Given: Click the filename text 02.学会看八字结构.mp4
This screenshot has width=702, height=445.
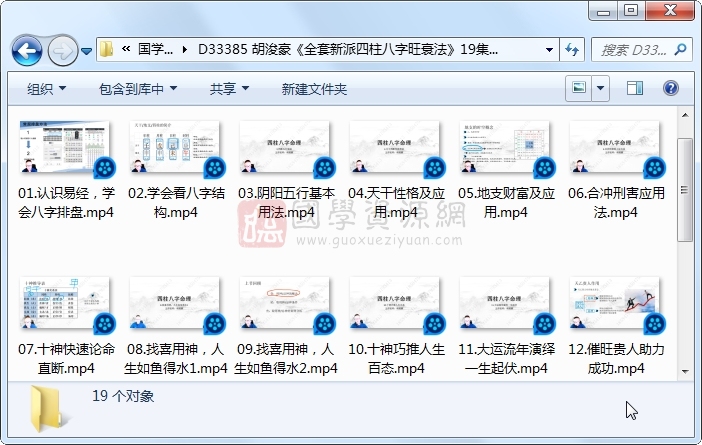Looking at the screenshot, I should pos(176,202).
